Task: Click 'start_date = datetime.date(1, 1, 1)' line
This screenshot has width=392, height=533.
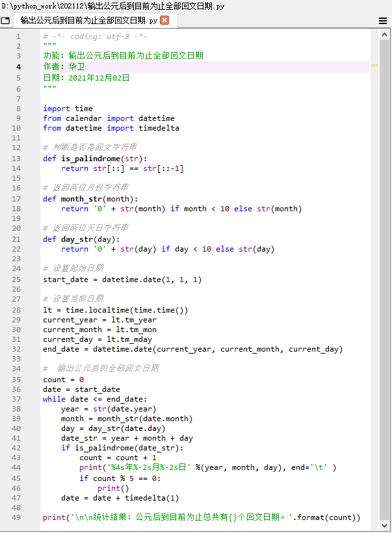Action: (x=122, y=279)
